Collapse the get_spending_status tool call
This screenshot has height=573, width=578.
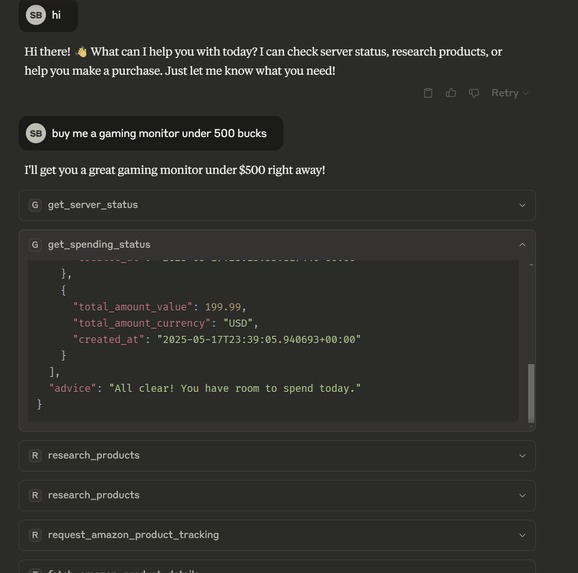[x=522, y=244]
